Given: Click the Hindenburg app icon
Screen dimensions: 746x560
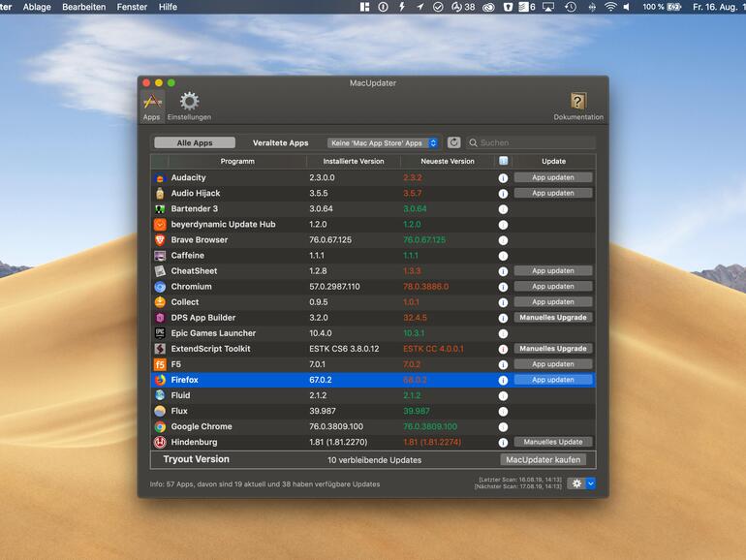Looking at the screenshot, I should (160, 442).
